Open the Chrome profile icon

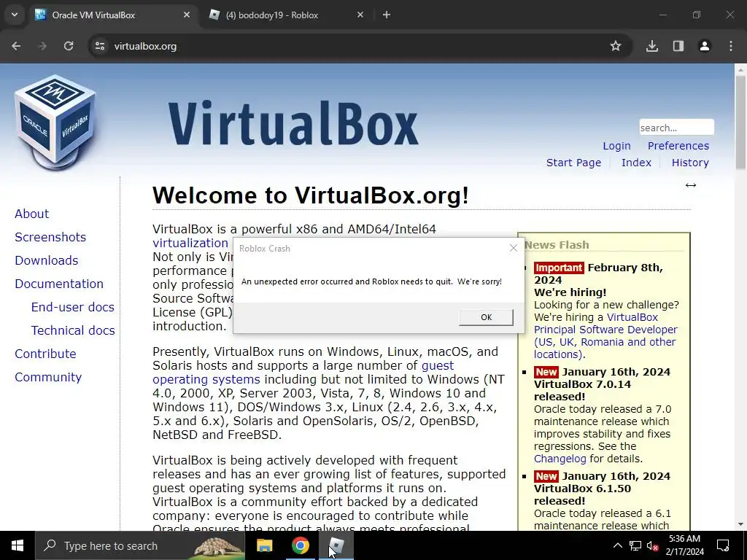[x=705, y=46]
